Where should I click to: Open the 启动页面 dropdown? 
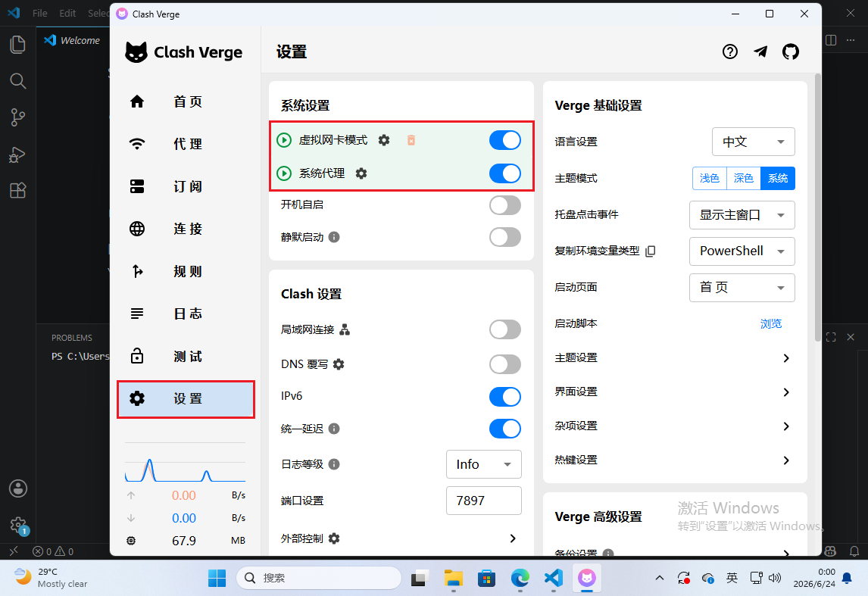tap(742, 288)
